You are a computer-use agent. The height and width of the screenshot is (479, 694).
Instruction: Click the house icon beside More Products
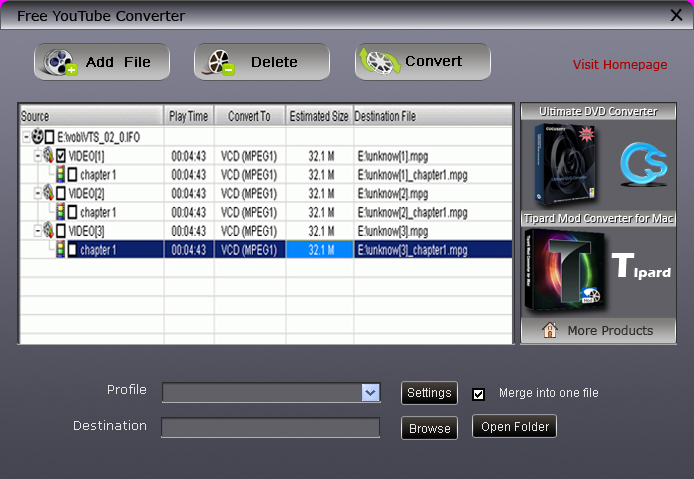(x=549, y=331)
